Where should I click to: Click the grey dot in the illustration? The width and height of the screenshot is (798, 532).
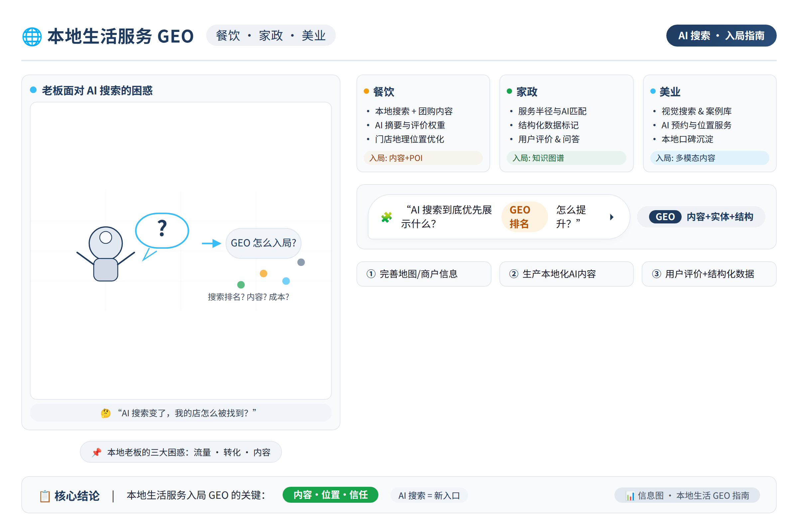click(301, 262)
